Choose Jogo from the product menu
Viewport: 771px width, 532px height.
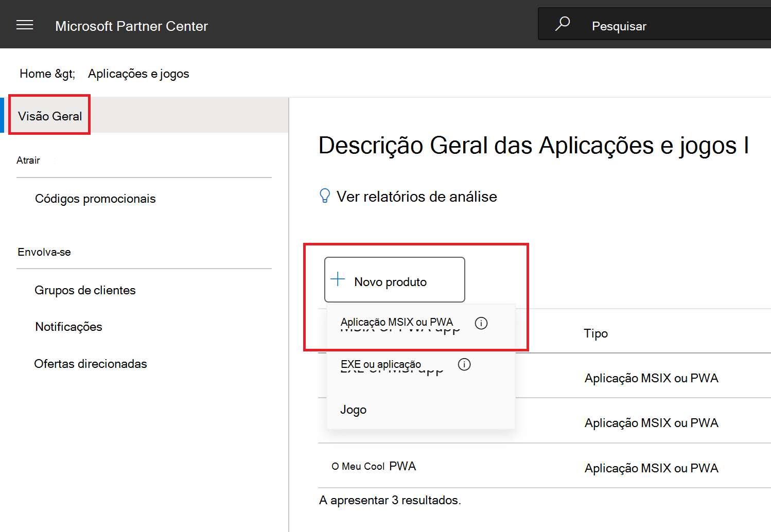tap(354, 410)
